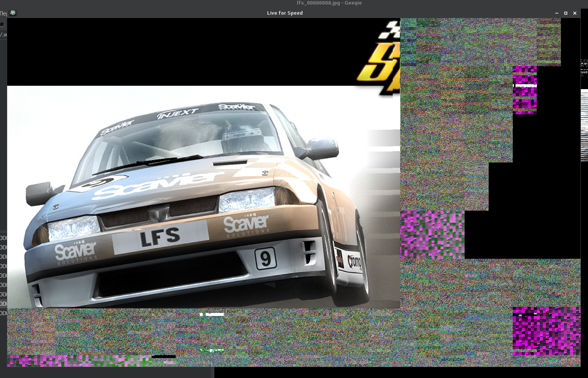Click the 'Live for Speed' window title text
Viewport: 588px width, 378px height.
tap(285, 13)
